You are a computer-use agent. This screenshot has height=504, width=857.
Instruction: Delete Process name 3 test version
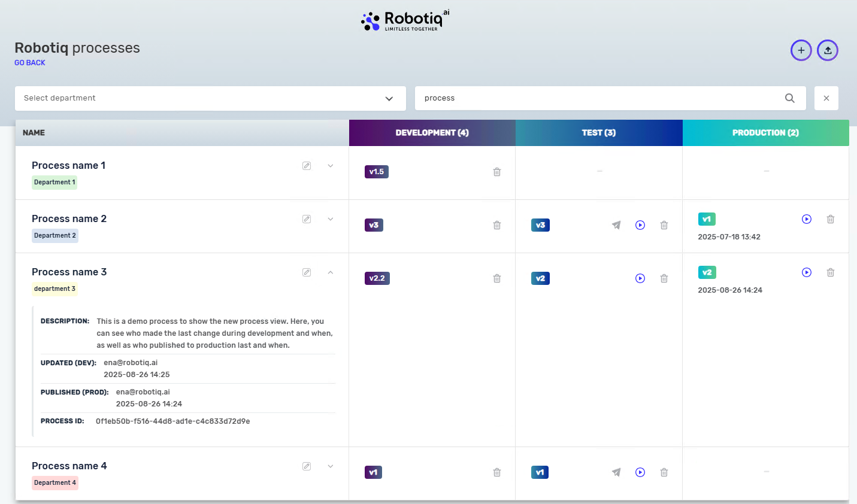pos(664,278)
